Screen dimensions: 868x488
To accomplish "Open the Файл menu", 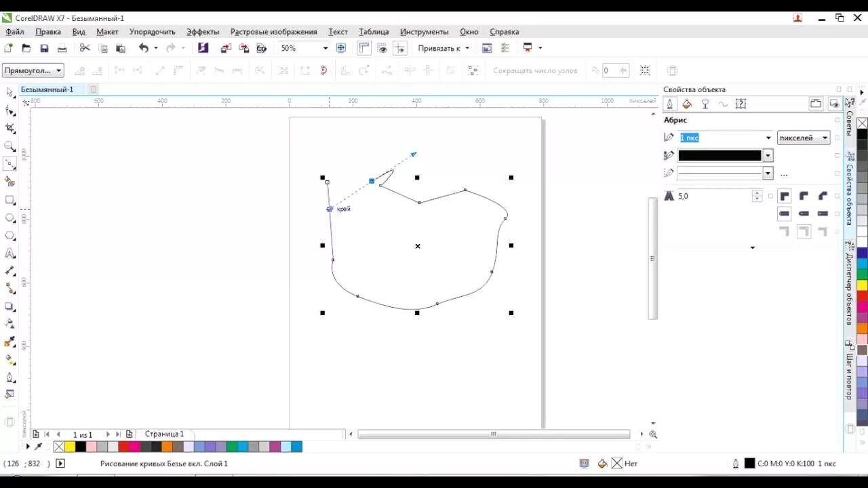I will pyautogui.click(x=15, y=32).
